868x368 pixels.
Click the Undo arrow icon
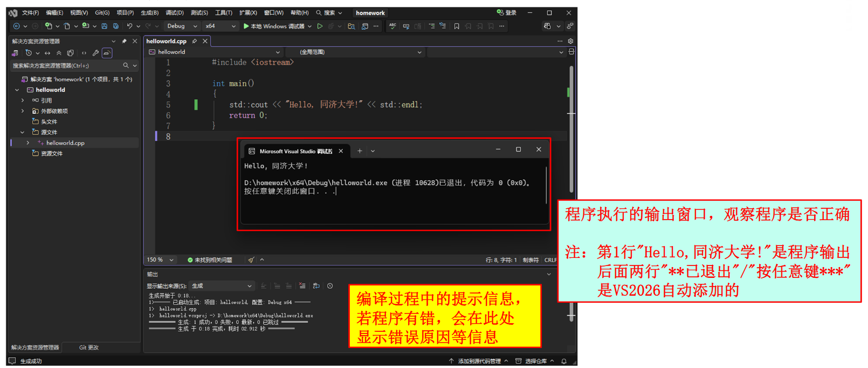tap(129, 26)
